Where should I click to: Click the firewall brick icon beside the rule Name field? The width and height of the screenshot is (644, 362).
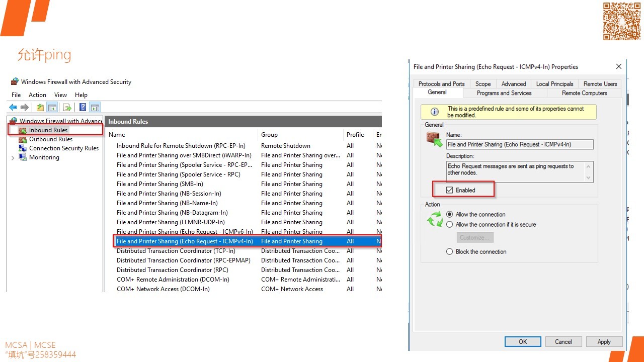(434, 139)
